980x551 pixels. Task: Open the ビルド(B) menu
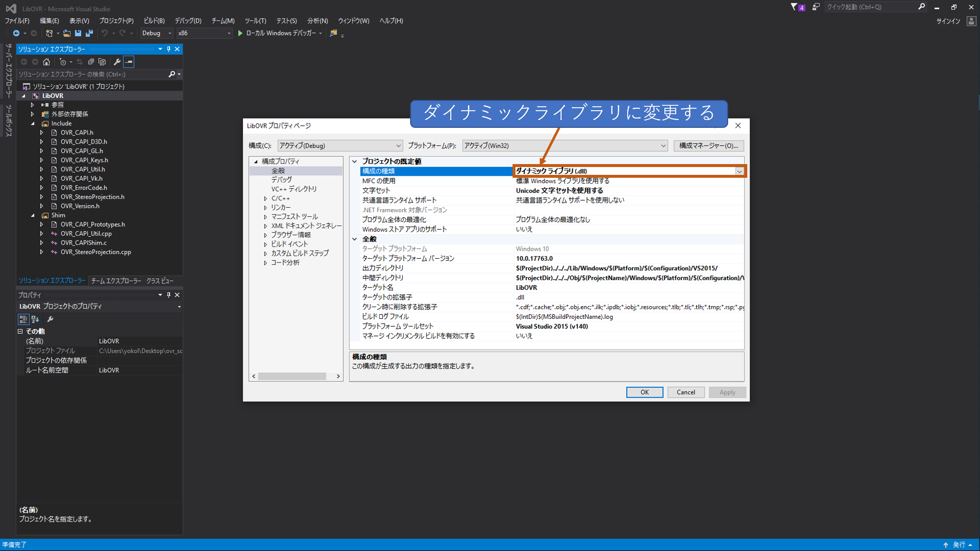tap(154, 21)
